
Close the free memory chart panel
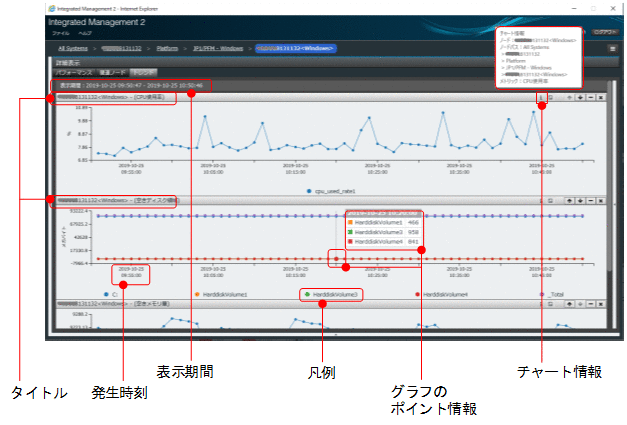click(601, 304)
